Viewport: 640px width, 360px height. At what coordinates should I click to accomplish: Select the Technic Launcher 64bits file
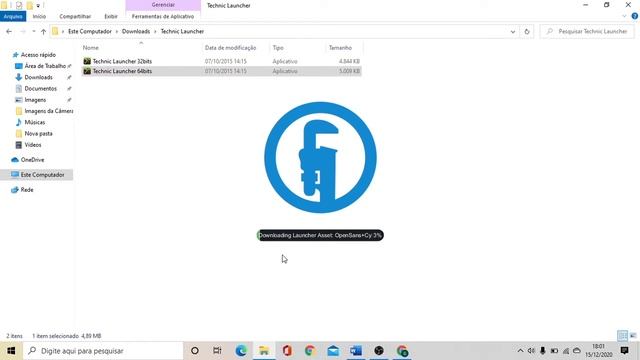[x=221, y=71]
